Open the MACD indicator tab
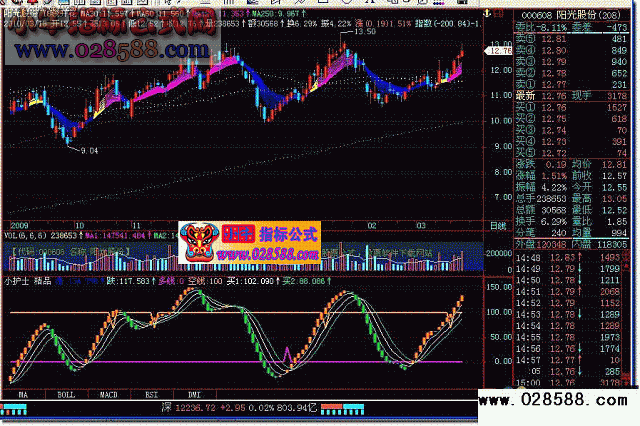Image resolution: width=640 pixels, height=426 pixels. (x=108, y=395)
